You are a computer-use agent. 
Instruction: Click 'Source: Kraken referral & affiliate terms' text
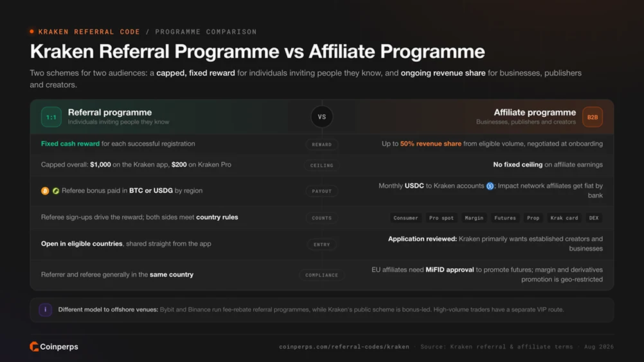497,347
